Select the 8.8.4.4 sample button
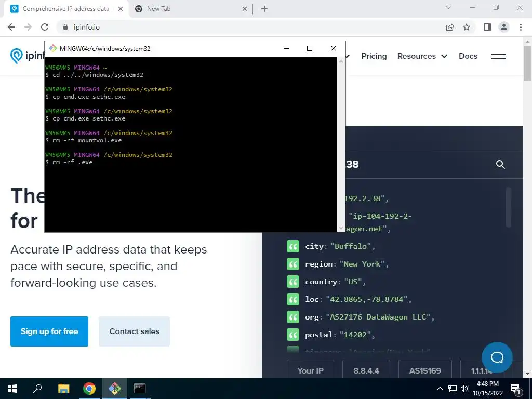The width and height of the screenshot is (532, 399). pos(366,370)
